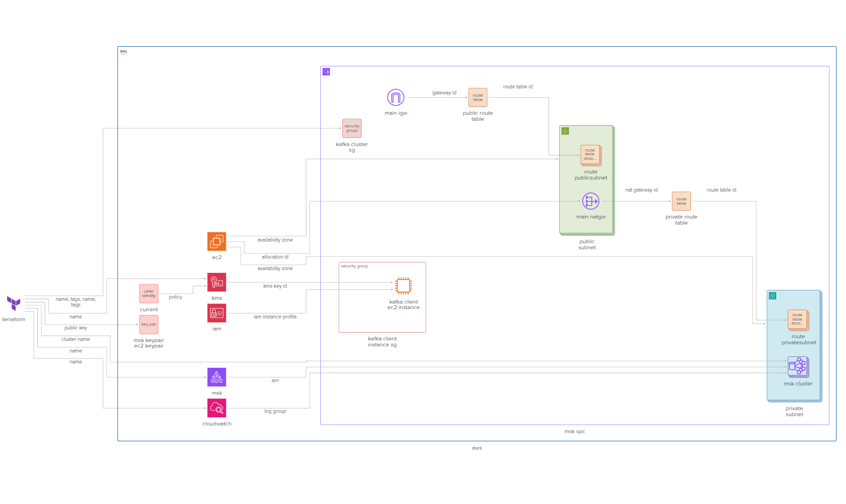Select the 'log group' edge label

pyautogui.click(x=275, y=411)
